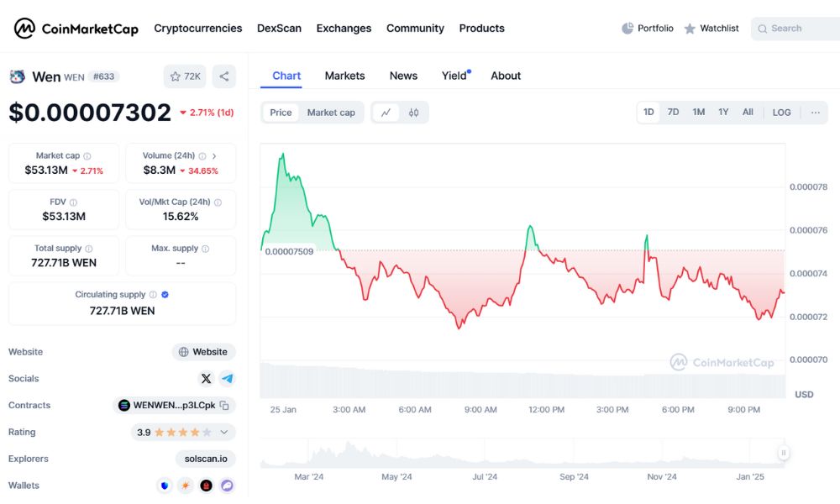Image resolution: width=840 pixels, height=504 pixels.
Task: Select the 1Y time range
Action: [723, 112]
